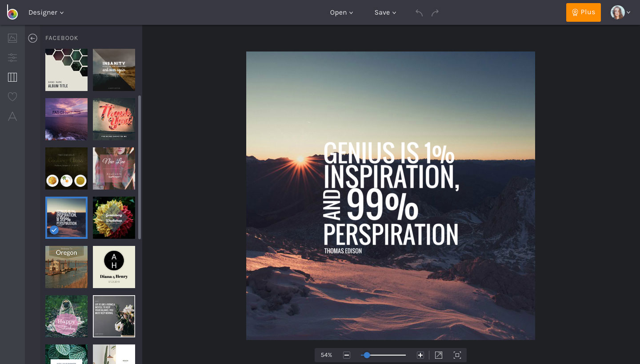This screenshot has width=640, height=364.
Task: Expand the account menu chevron
Action: (628, 12)
